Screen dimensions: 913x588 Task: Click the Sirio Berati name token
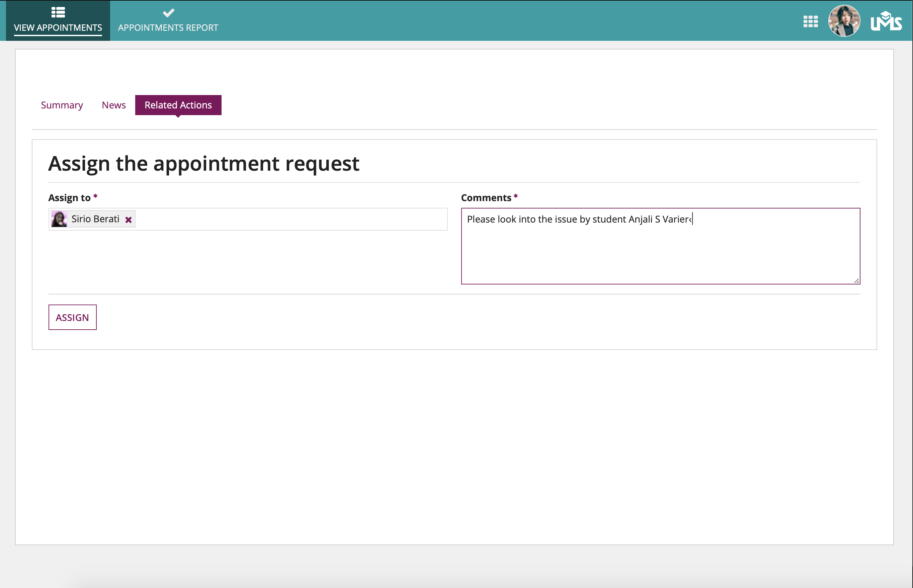tap(95, 219)
